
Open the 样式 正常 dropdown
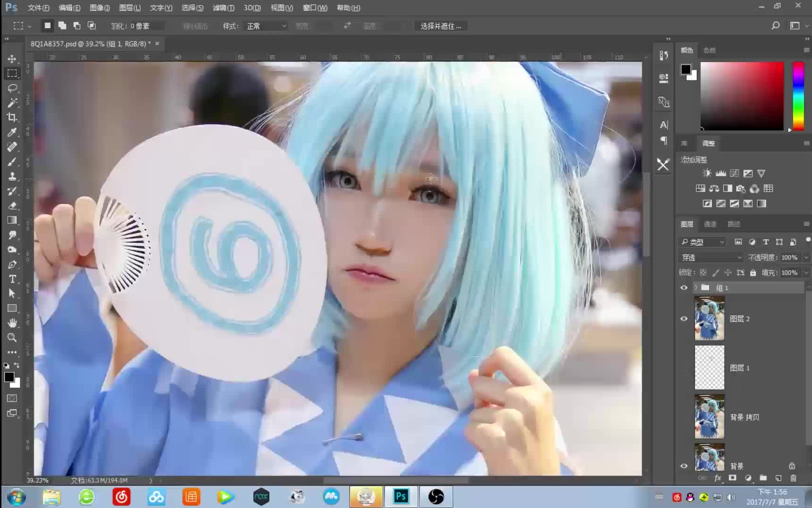click(x=266, y=26)
